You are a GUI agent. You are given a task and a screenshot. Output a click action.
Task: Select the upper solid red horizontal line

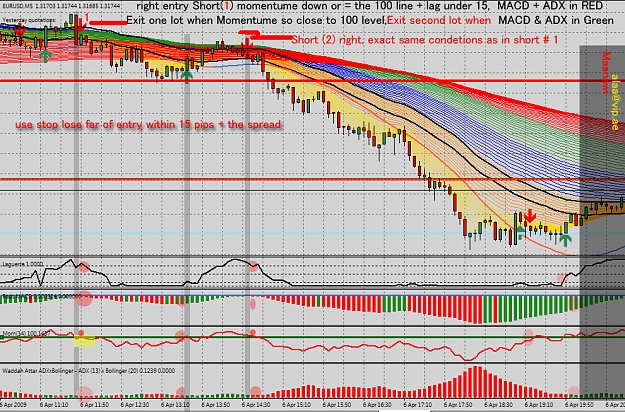pyautogui.click(x=312, y=81)
